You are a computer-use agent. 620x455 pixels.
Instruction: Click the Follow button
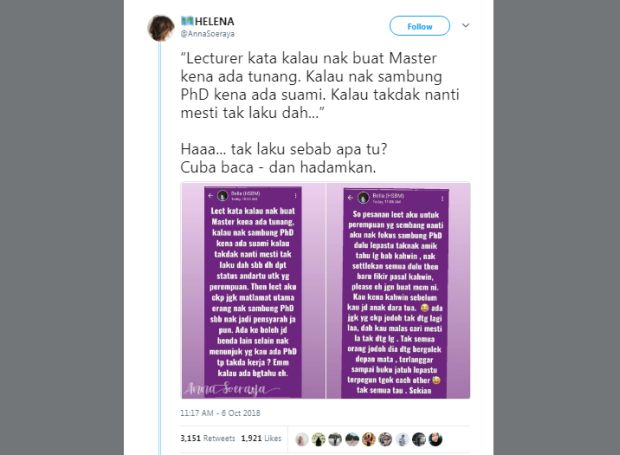coord(420,26)
